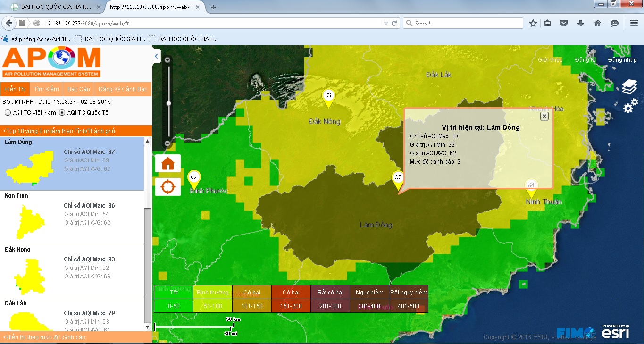Open a new browser tab
This screenshot has height=344, width=644.
(x=213, y=7)
